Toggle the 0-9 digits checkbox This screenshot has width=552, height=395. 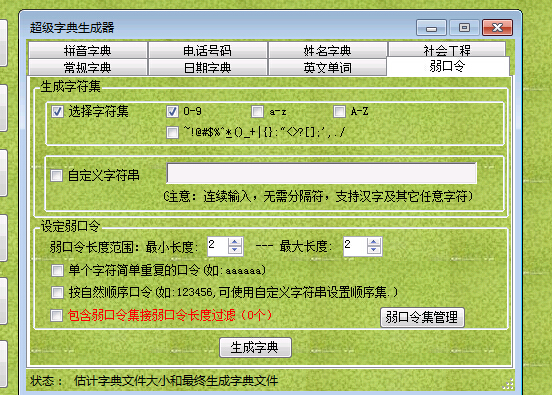pyautogui.click(x=172, y=112)
